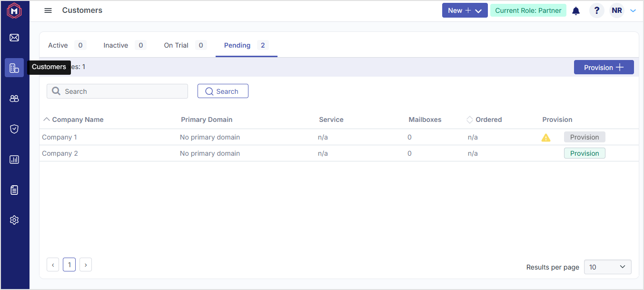Click the Company 2 name cell
The width and height of the screenshot is (644, 290).
(59, 153)
